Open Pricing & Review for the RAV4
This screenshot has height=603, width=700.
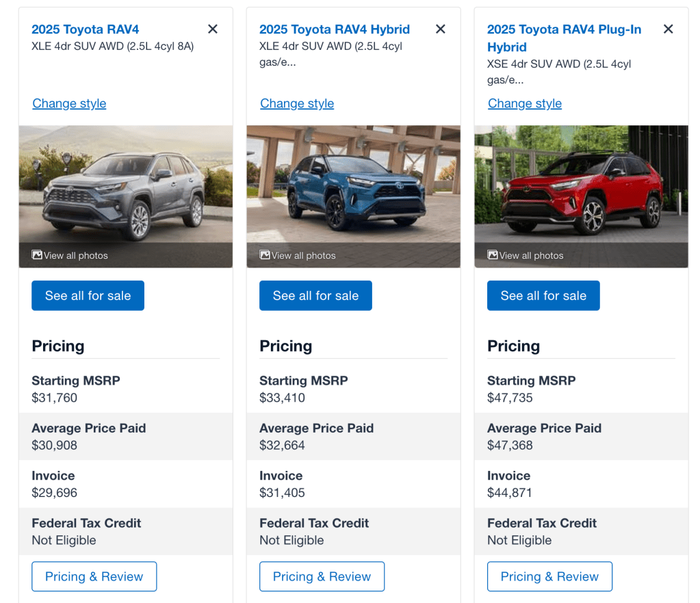click(94, 576)
